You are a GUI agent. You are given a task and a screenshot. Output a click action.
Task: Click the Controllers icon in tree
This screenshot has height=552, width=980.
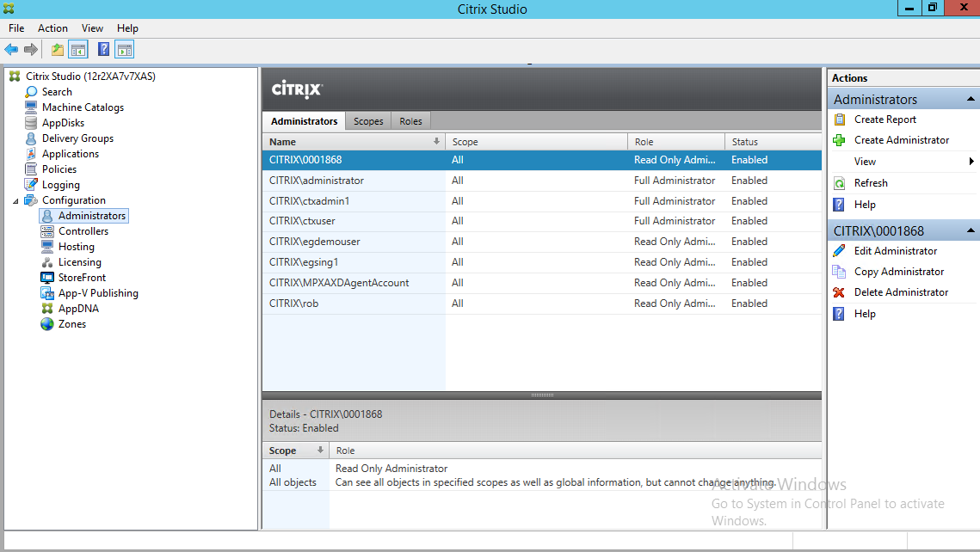coord(47,231)
